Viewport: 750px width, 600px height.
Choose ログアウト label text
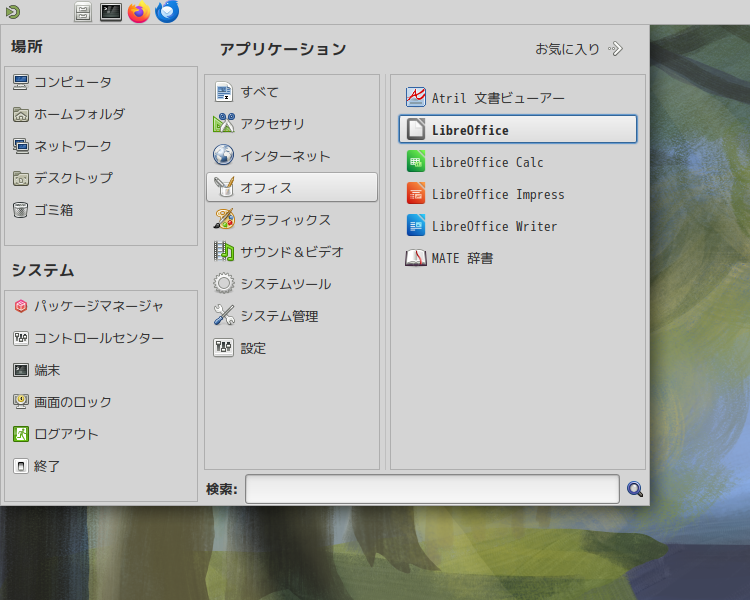click(66, 434)
